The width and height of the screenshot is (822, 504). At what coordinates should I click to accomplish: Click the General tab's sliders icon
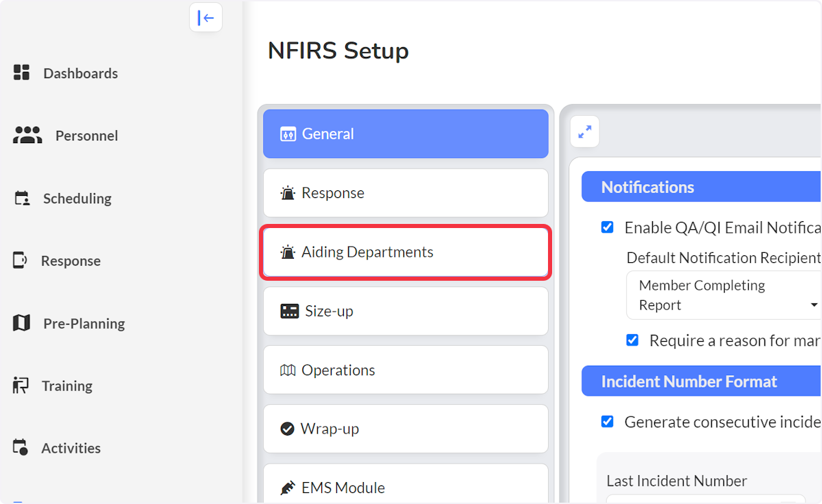coord(288,134)
